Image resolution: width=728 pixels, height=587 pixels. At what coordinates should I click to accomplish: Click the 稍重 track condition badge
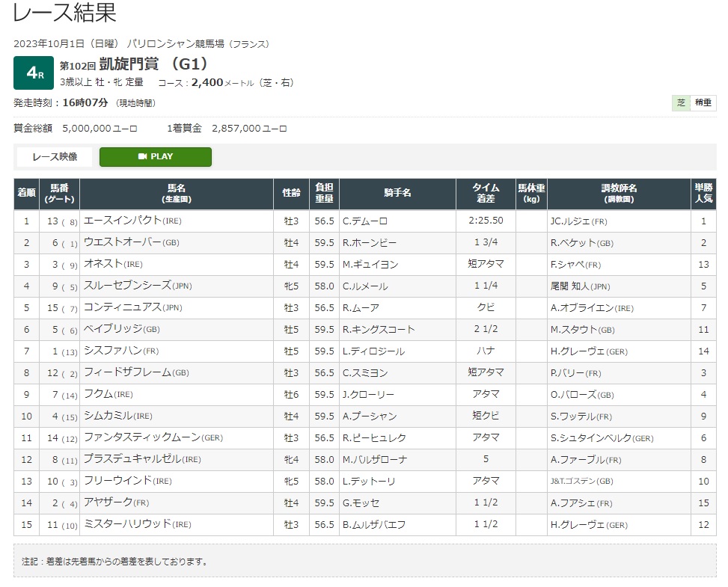point(703,103)
